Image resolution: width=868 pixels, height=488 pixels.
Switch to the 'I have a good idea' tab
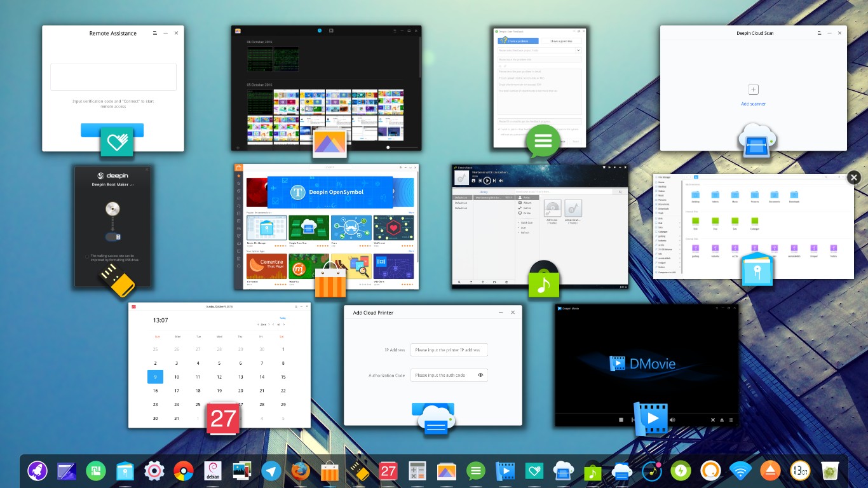(561, 41)
